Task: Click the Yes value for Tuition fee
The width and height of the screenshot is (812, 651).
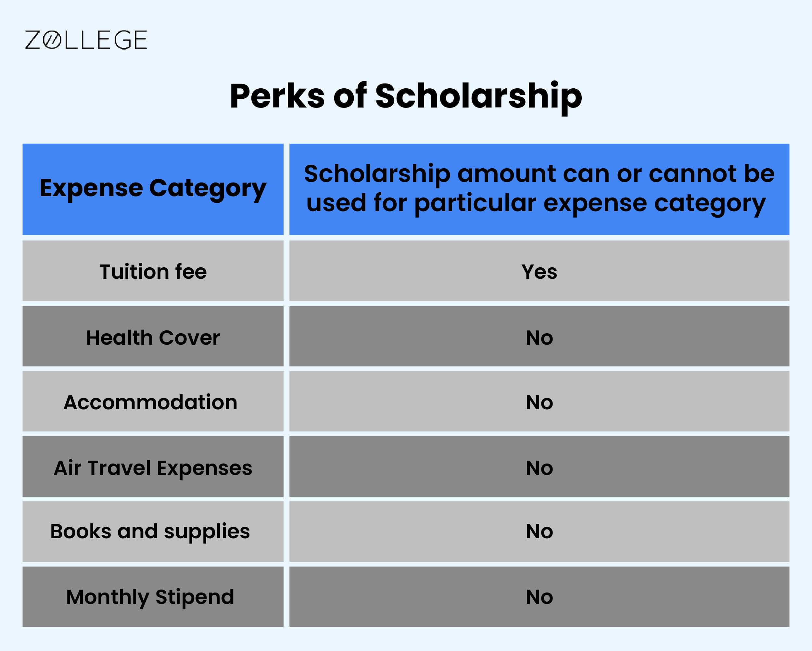Action: click(539, 271)
